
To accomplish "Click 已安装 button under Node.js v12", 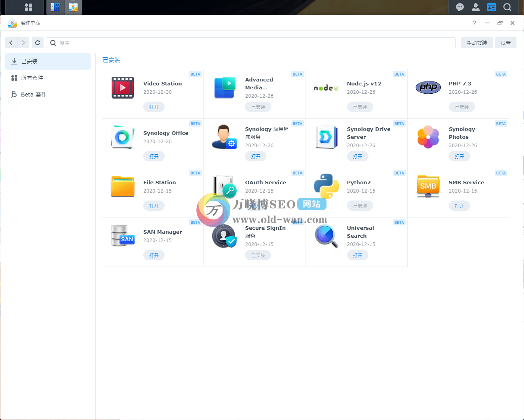I will coord(360,107).
